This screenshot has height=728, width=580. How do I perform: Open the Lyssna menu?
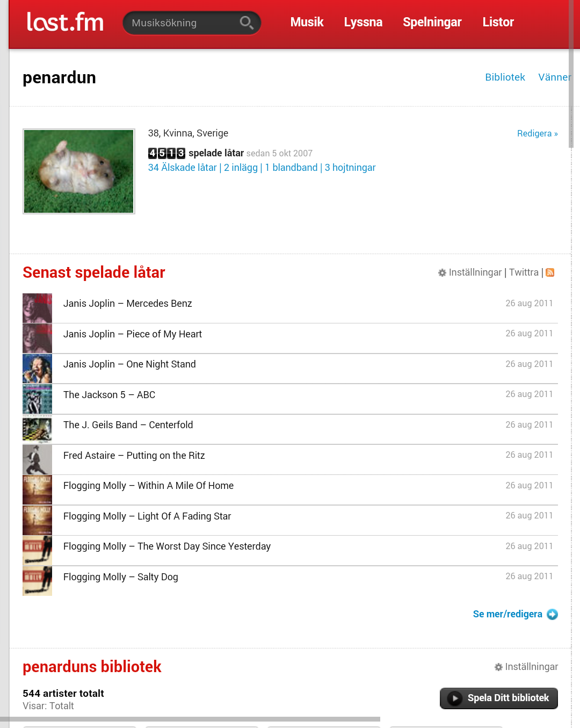[x=363, y=22]
